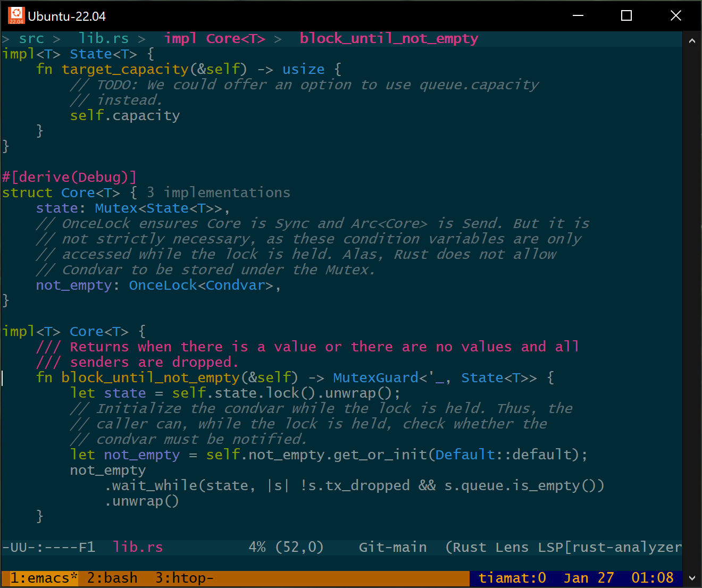
Task: Click the Lens minor mode indicator
Action: (x=512, y=547)
